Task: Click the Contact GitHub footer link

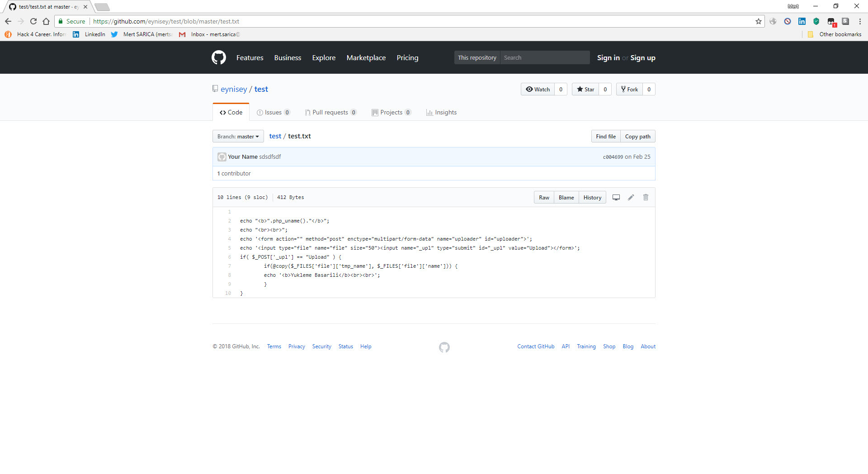Action: 536,346
